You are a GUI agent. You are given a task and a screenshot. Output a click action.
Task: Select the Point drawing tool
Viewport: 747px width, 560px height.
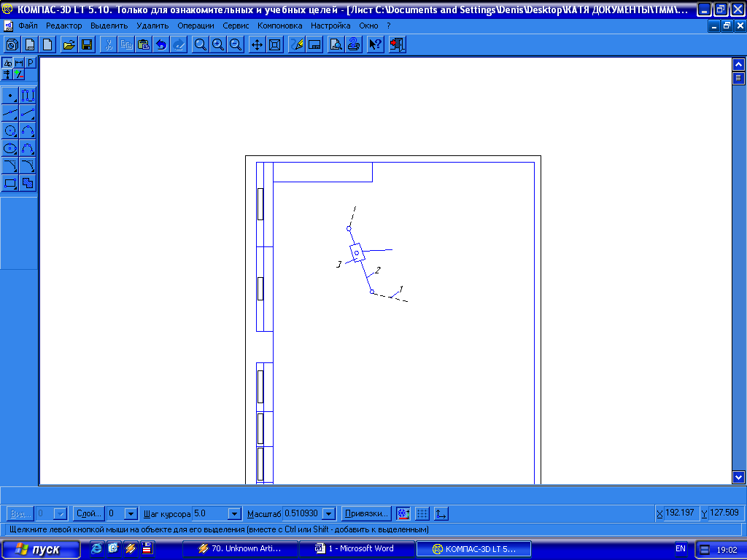click(10, 96)
